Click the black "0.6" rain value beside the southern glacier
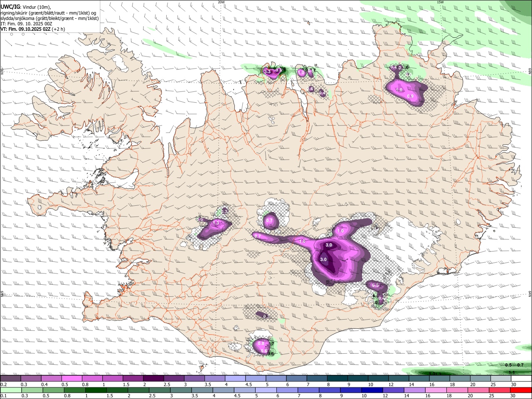532x399 pixels. 271,354
